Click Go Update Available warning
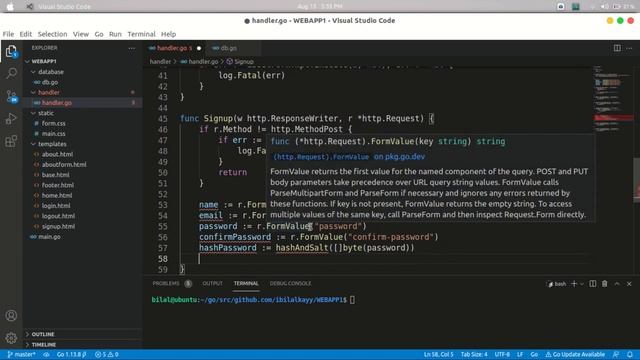 coord(575,354)
